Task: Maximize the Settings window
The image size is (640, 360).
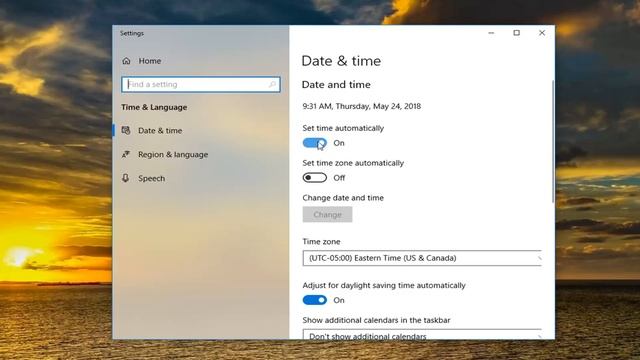Action: click(517, 33)
